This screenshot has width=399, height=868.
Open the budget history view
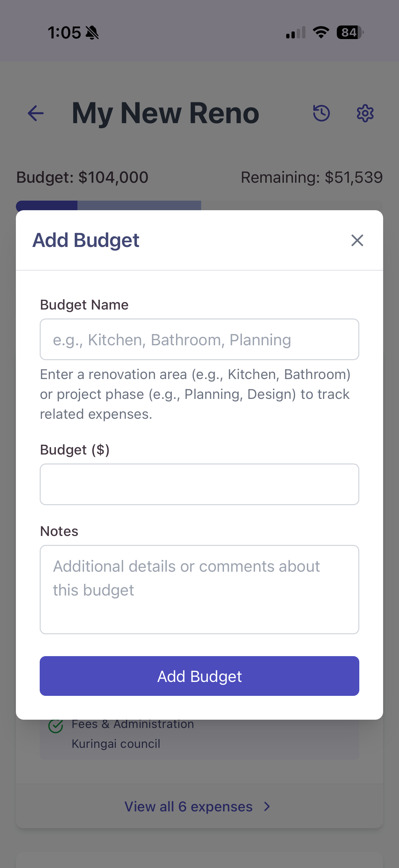pyautogui.click(x=321, y=113)
